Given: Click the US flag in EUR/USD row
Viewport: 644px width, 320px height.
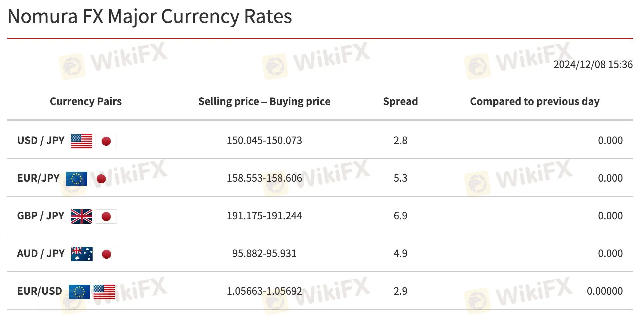Looking at the screenshot, I should pos(104,292).
